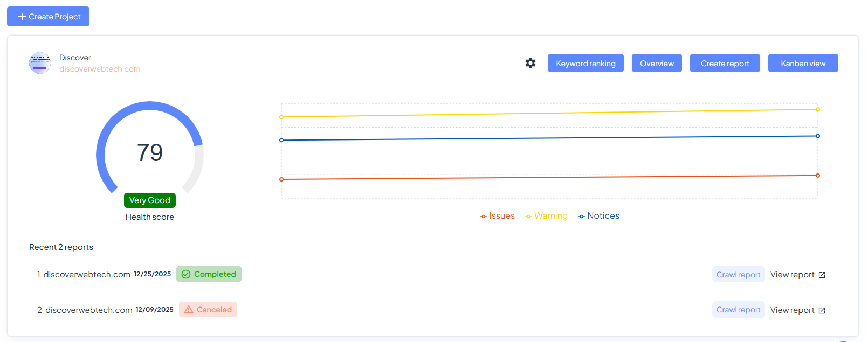View report for the completed crawl

[792, 275]
